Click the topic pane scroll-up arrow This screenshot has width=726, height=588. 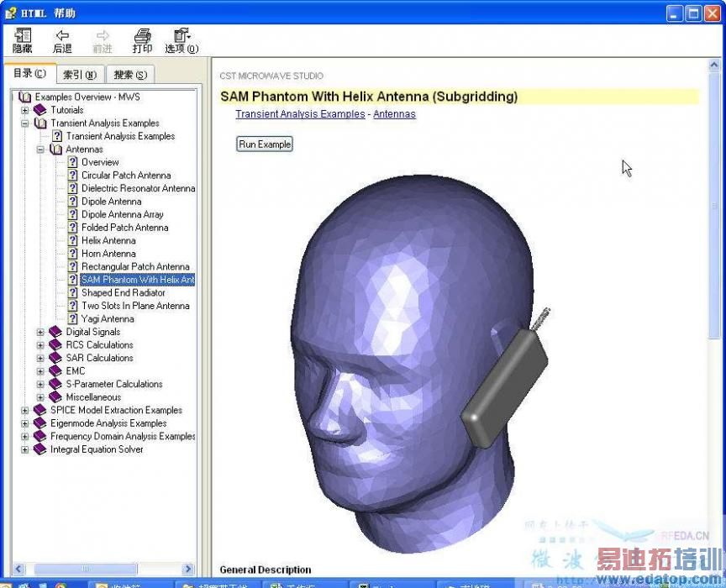(714, 66)
